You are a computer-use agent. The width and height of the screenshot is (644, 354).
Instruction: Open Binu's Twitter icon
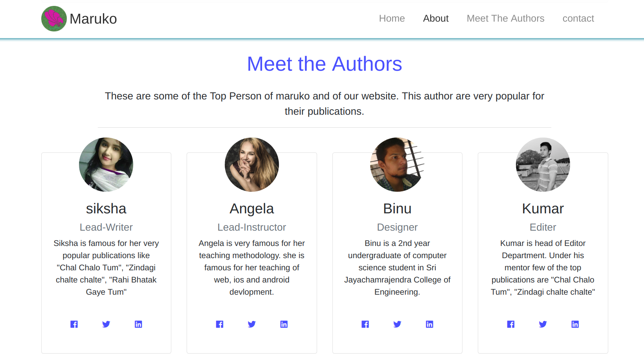[397, 324]
